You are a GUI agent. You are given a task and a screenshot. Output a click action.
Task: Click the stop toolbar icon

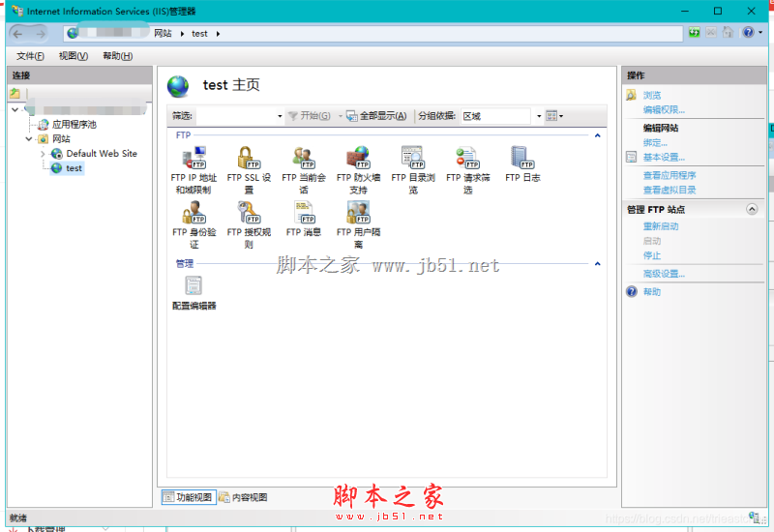click(711, 33)
